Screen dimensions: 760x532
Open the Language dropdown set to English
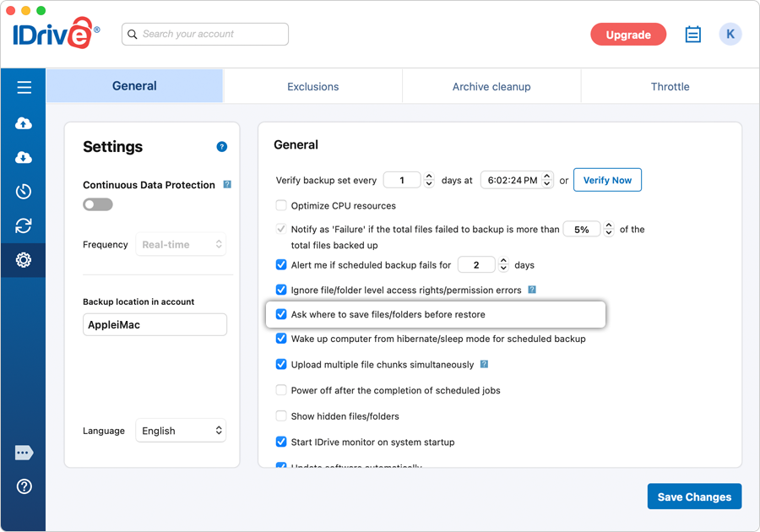181,431
